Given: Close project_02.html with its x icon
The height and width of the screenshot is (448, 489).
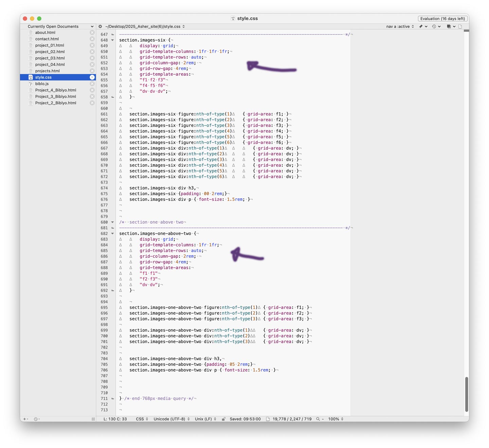Looking at the screenshot, I should (92, 52).
